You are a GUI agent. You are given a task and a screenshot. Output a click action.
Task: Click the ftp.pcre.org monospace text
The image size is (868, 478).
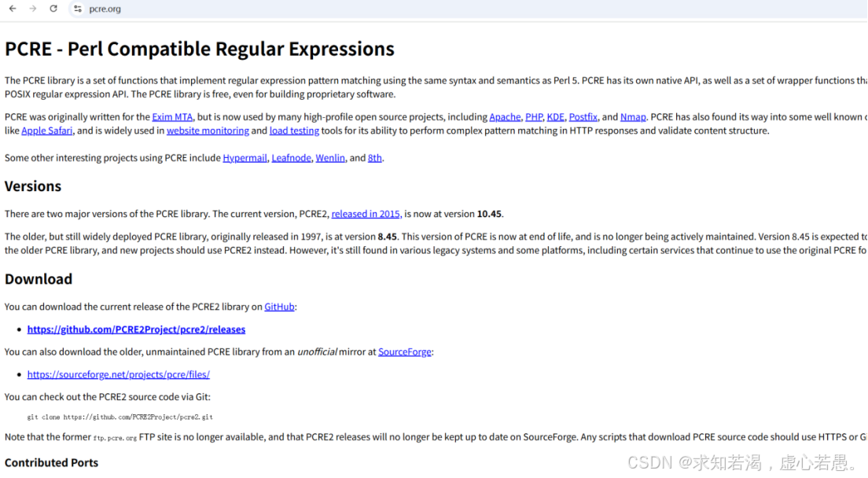tap(115, 438)
